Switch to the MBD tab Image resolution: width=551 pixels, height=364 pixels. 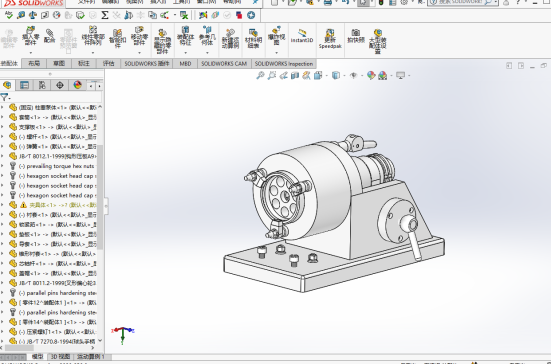(x=185, y=64)
